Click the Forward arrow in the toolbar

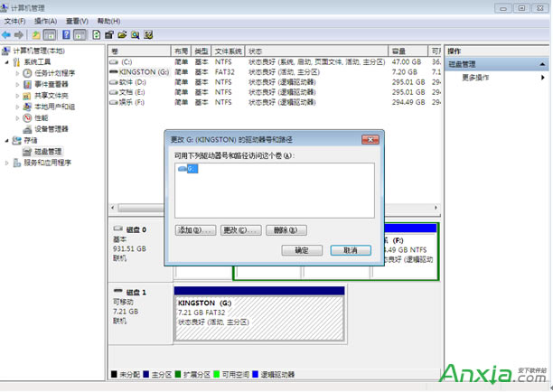click(x=19, y=34)
